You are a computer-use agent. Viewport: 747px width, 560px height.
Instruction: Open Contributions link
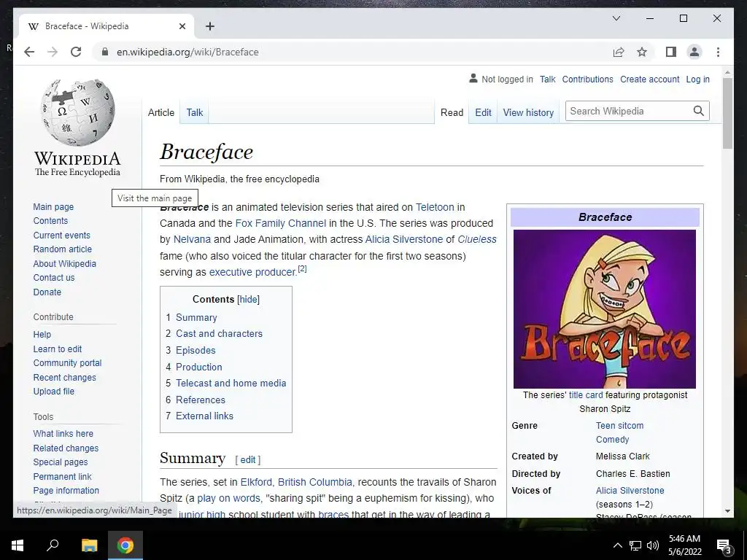click(x=587, y=79)
